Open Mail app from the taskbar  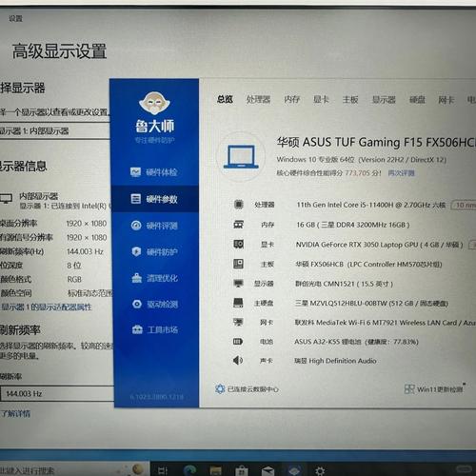point(268,470)
